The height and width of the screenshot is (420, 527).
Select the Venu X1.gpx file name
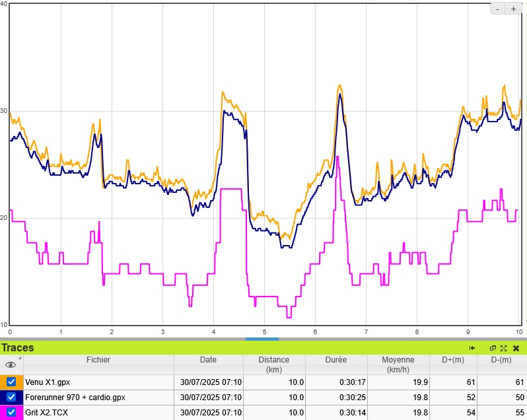[47, 382]
